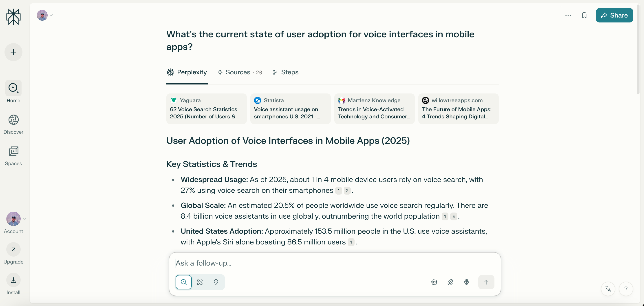Viewport: 644px width, 306px height.
Task: Bookmark this thread
Action: (584, 15)
